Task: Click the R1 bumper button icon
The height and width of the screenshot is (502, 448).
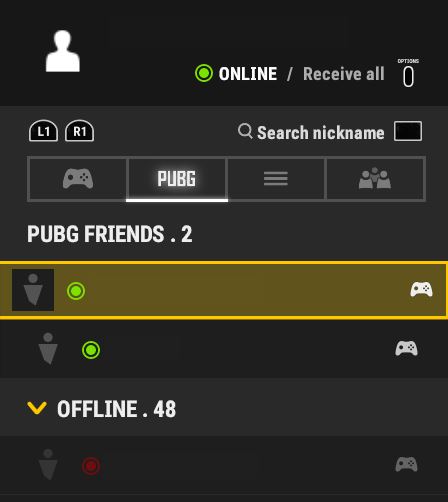Action: point(79,131)
